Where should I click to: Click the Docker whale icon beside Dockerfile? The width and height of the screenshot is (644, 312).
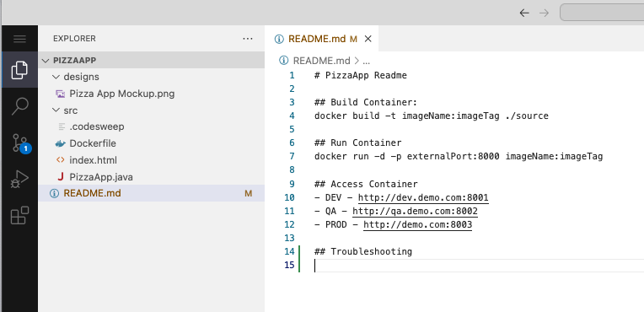coord(61,144)
